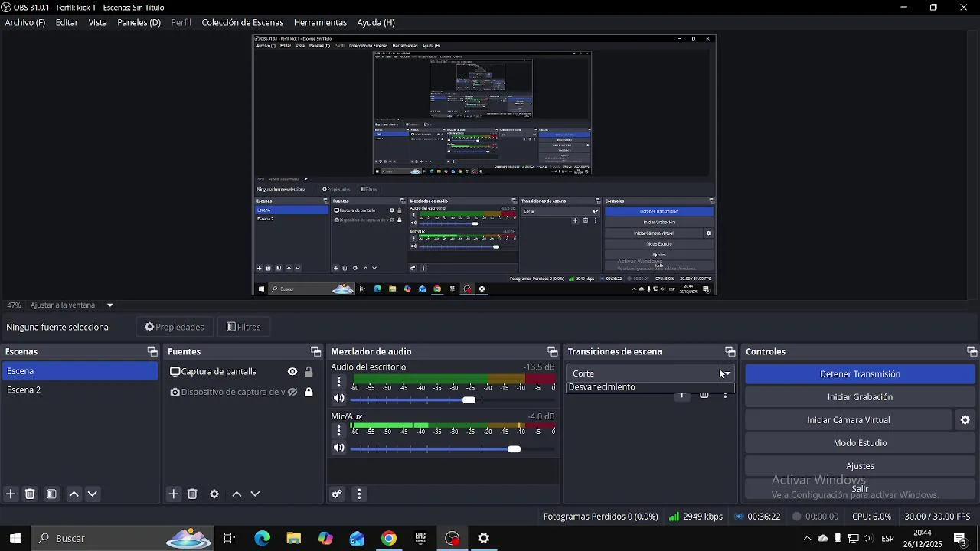Open Epic Games launcher from the taskbar

point(420,539)
